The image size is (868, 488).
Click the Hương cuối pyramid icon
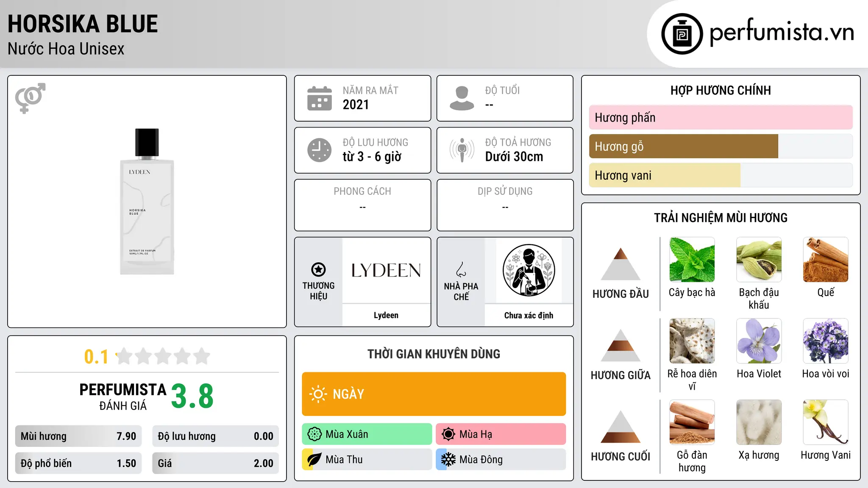(x=620, y=427)
